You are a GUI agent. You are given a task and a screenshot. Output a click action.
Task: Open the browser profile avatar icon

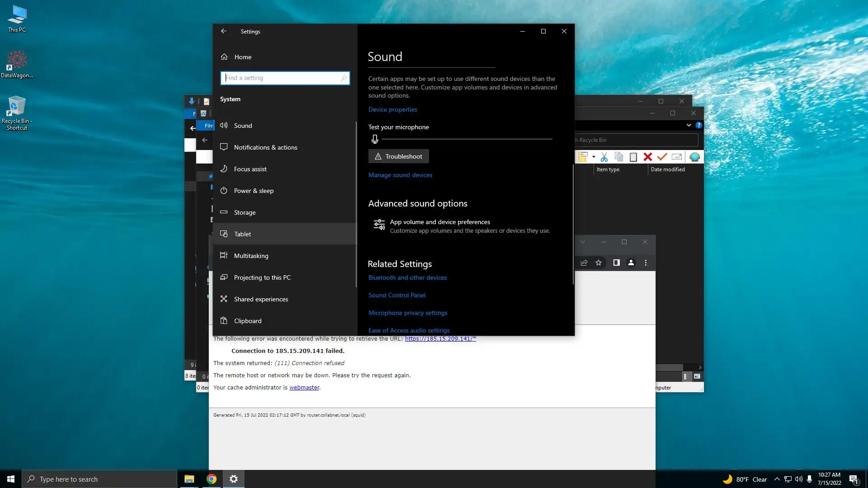click(x=631, y=263)
